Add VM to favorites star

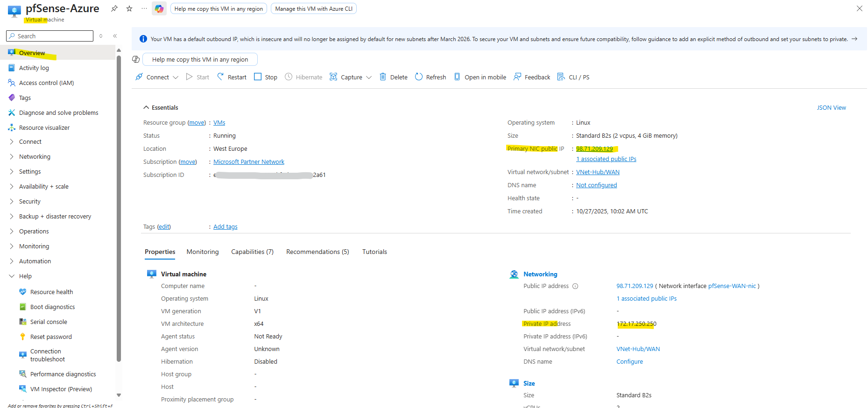129,9
